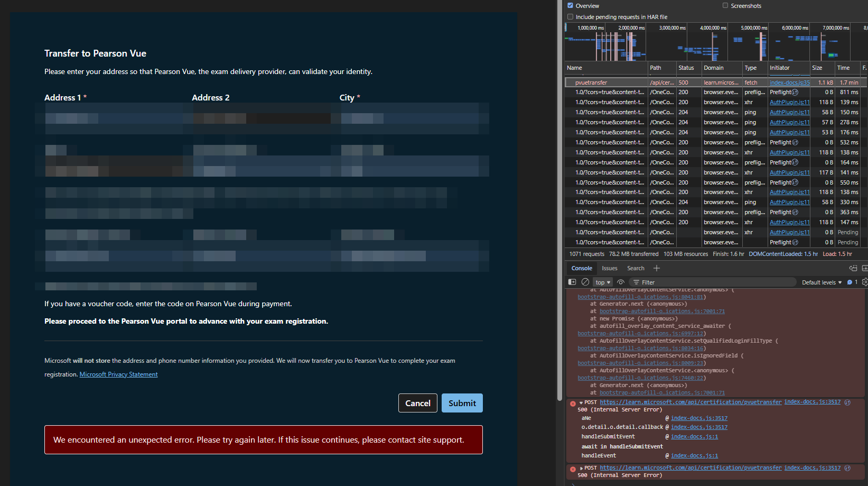This screenshot has height=486, width=868.
Task: Click the Submit button on the form
Action: [462, 403]
